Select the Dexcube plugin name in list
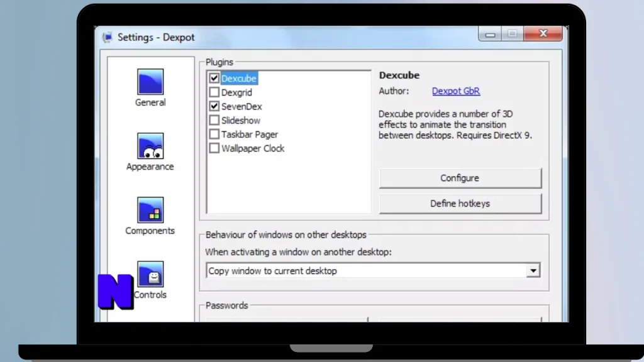The height and width of the screenshot is (362, 644). click(238, 79)
